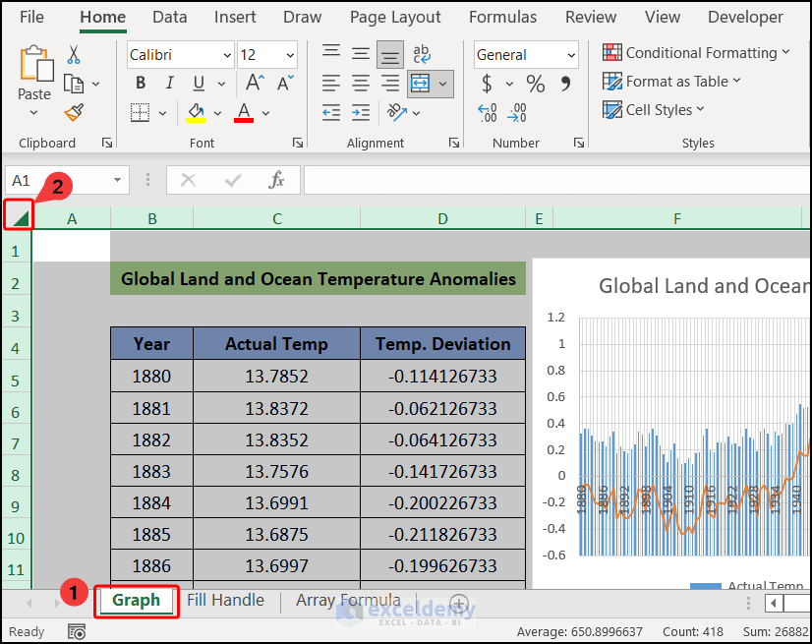The width and height of the screenshot is (812, 644).
Task: Click the Accounting Number Format dollar icon
Action: click(487, 84)
